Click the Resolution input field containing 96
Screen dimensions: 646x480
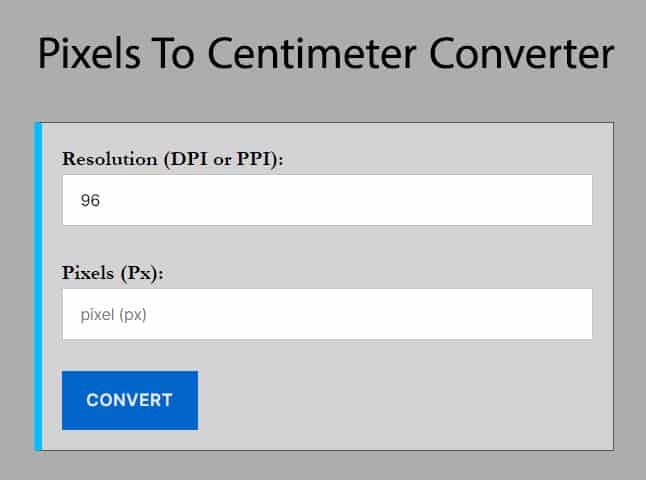click(326, 200)
